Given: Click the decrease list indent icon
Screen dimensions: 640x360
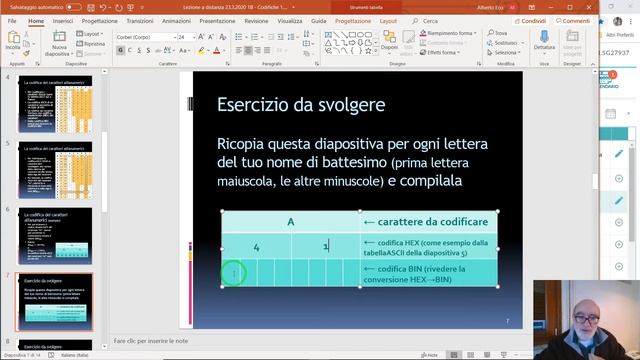Looking at the screenshot, I should (x=271, y=37).
